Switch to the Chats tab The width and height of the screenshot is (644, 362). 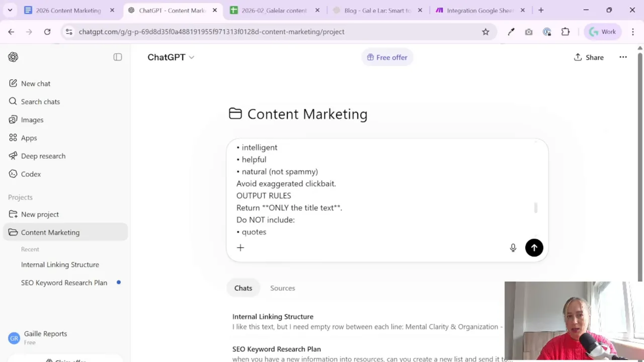(243, 288)
